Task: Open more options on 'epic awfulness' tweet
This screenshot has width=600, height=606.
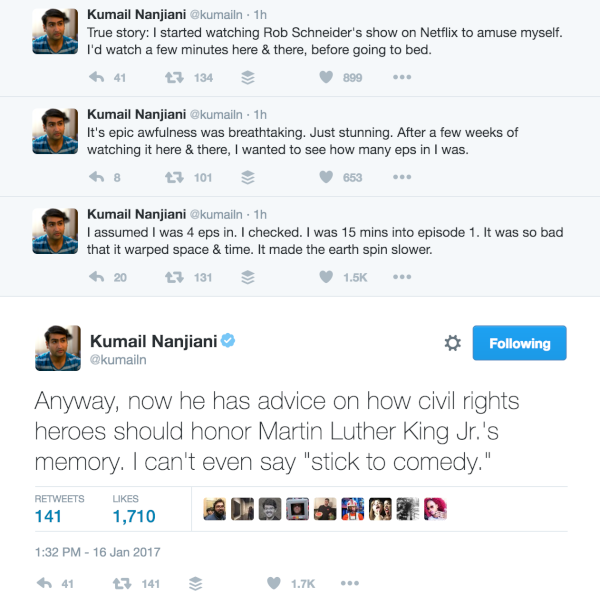Action: [402, 177]
